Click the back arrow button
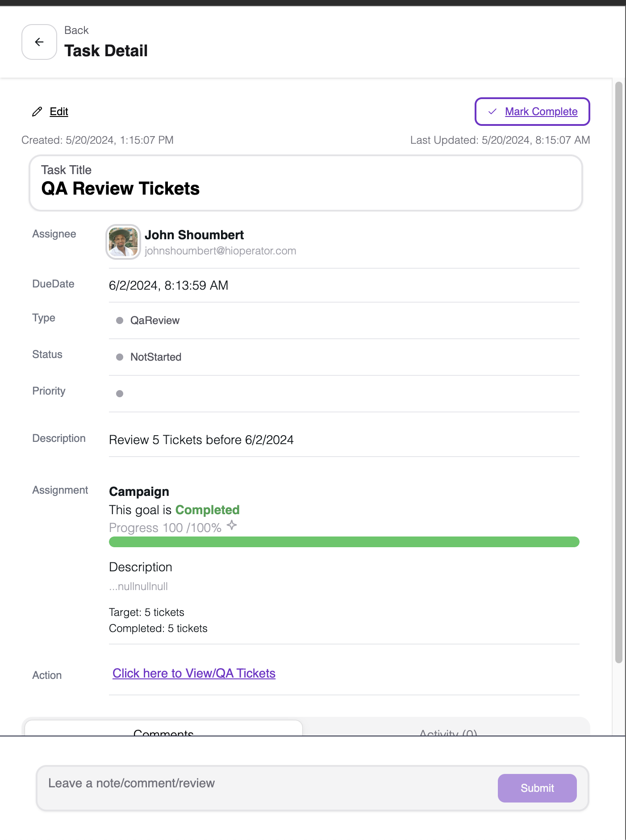 (x=39, y=42)
